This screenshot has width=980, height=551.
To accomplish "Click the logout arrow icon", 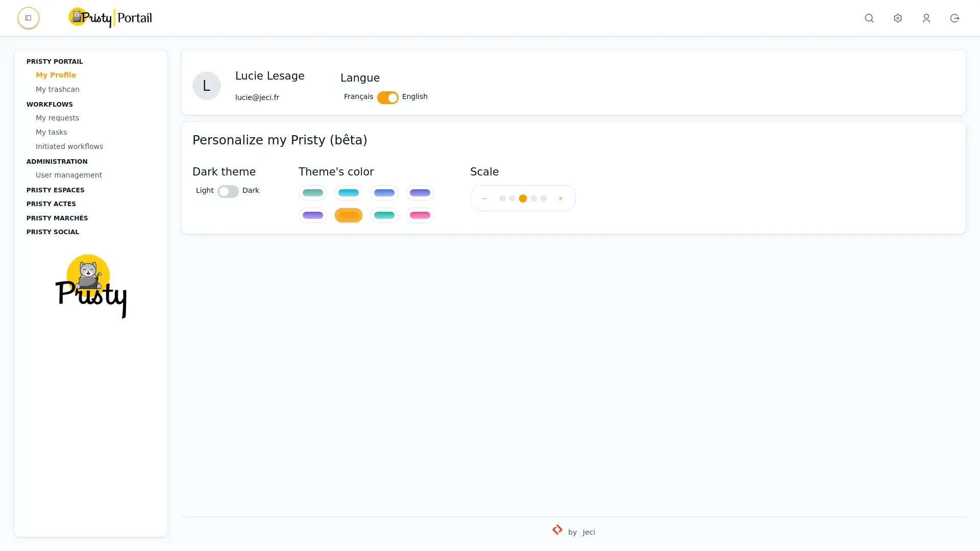I will [954, 18].
